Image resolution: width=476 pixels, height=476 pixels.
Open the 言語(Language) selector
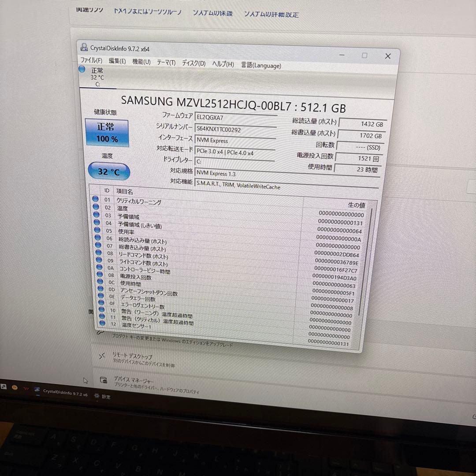(260, 65)
